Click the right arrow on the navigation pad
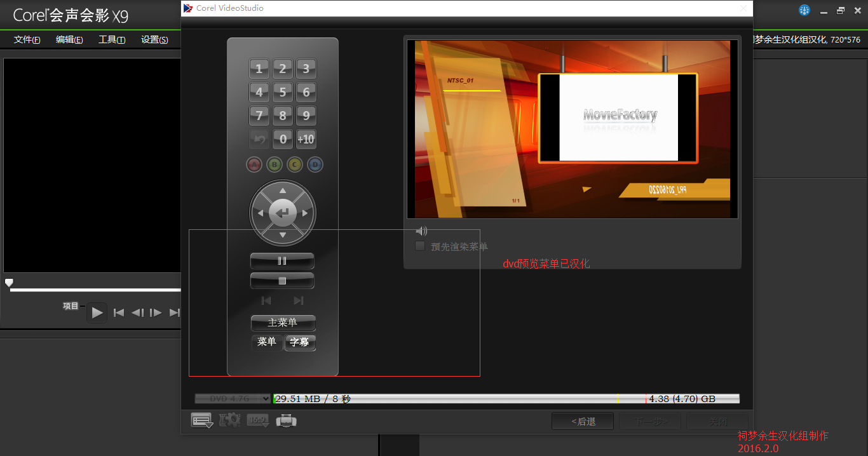This screenshot has height=456, width=868. (305, 213)
